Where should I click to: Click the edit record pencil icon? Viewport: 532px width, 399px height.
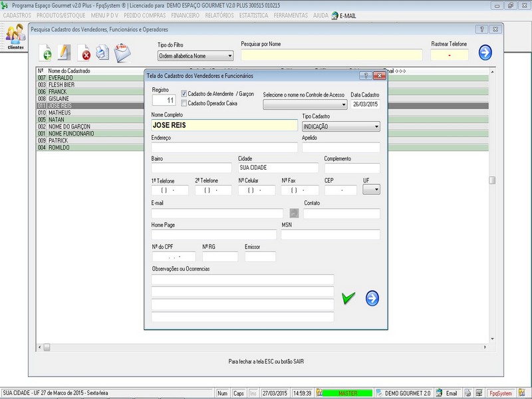coord(65,53)
